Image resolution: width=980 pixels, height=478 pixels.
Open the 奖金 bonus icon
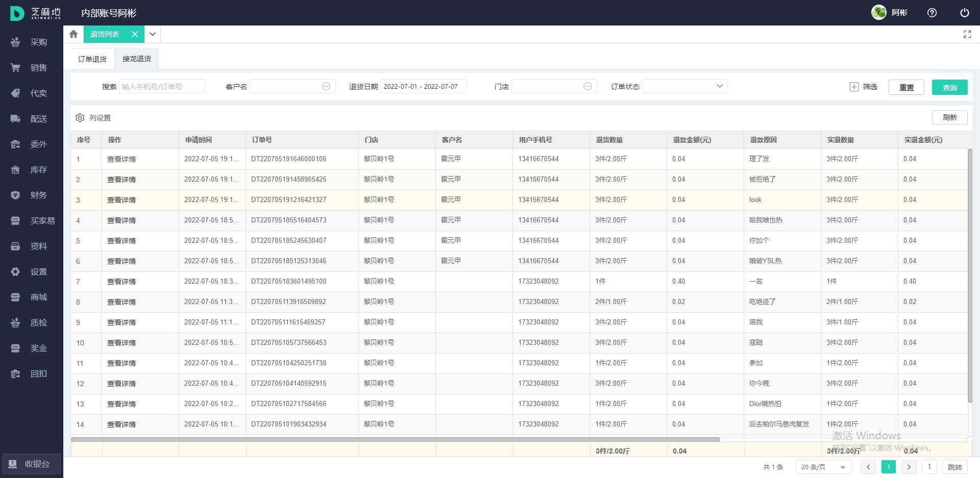pyautogui.click(x=15, y=348)
